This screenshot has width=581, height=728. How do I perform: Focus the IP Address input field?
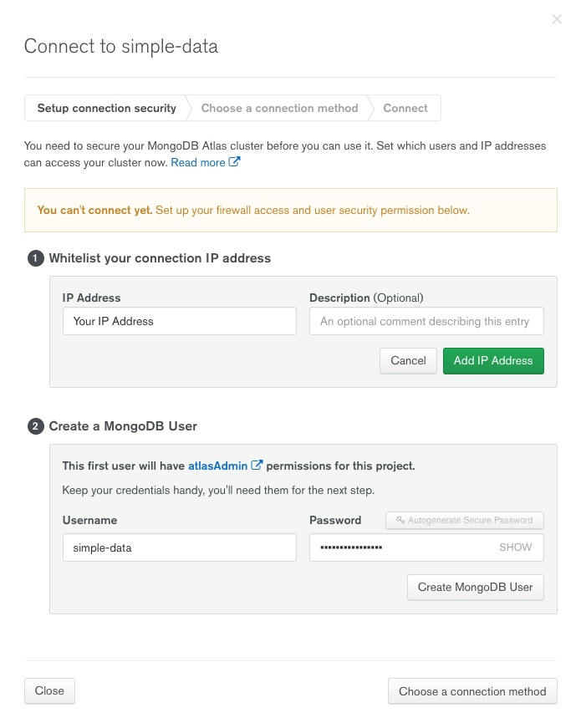180,321
